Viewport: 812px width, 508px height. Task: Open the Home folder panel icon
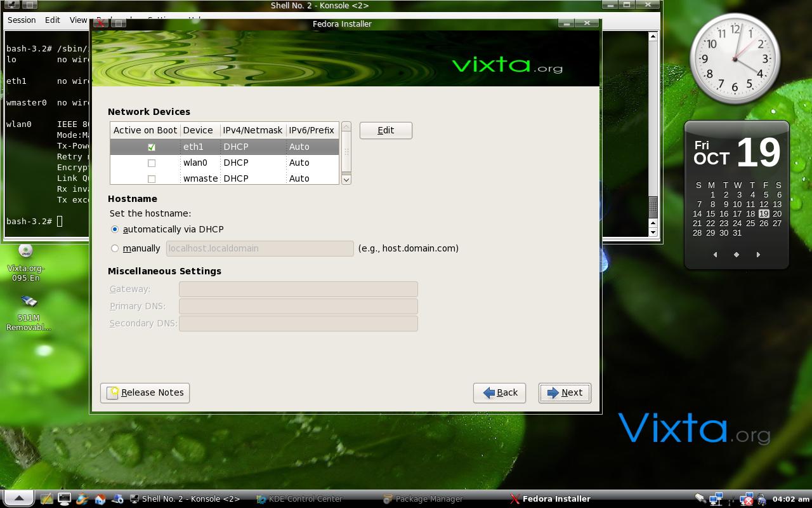click(100, 499)
